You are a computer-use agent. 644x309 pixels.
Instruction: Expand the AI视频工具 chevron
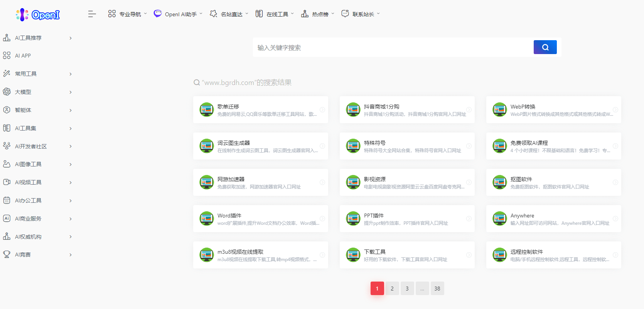coord(71,182)
